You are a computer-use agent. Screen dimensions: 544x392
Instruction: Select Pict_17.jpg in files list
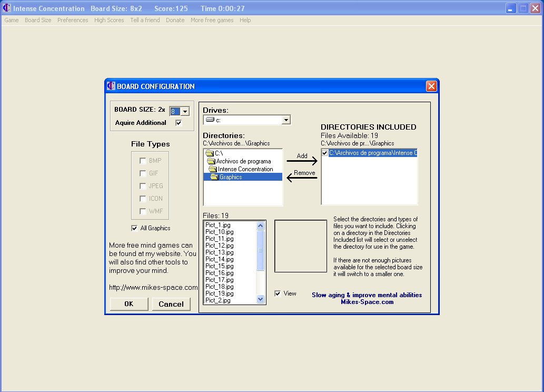click(x=219, y=280)
